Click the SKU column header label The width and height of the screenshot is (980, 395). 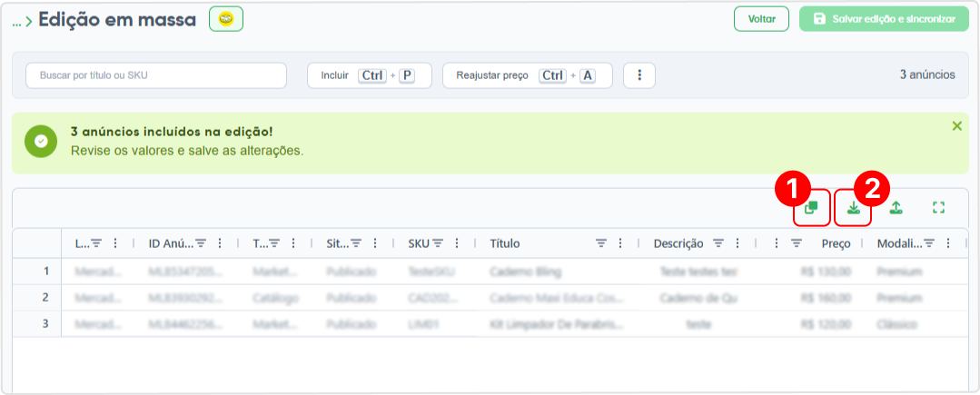coord(419,243)
